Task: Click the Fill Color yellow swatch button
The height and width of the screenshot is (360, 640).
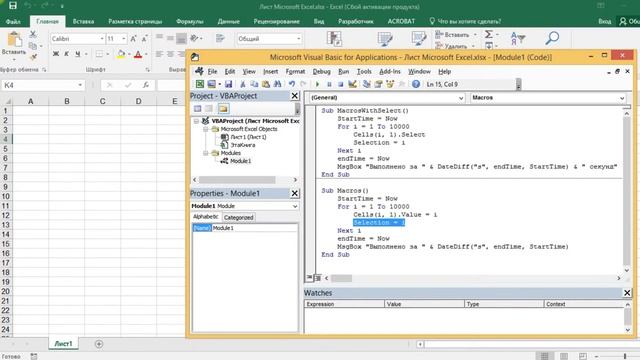Action: pyautogui.click(x=121, y=54)
